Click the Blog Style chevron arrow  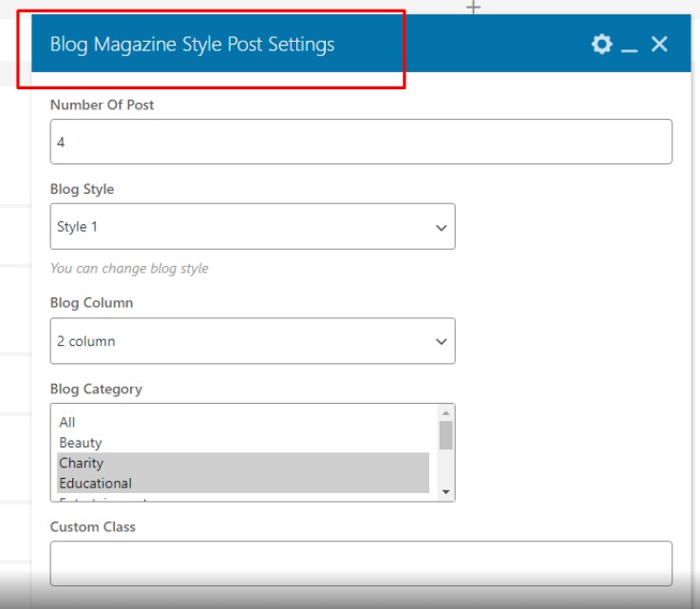(x=441, y=228)
